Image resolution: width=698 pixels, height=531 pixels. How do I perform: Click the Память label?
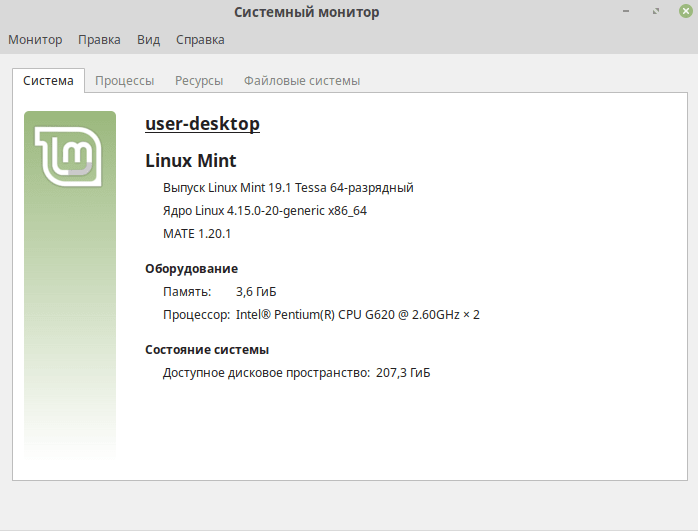(187, 292)
